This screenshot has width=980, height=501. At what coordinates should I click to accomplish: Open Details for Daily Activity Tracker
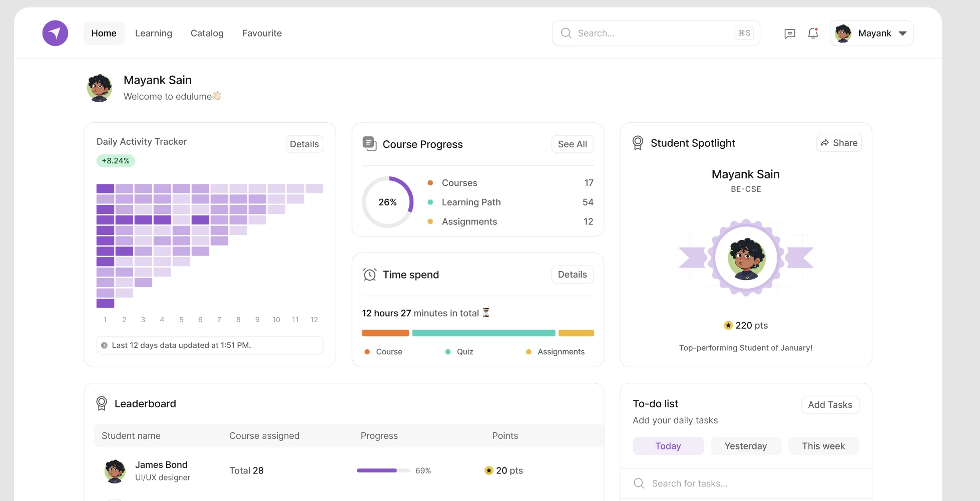point(304,144)
